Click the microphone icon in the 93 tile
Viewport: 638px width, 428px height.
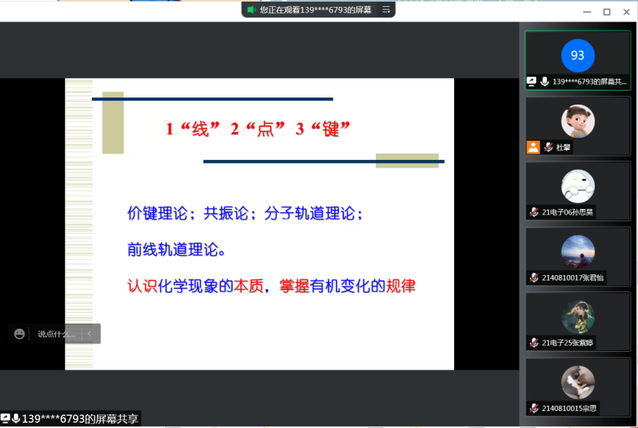point(545,81)
